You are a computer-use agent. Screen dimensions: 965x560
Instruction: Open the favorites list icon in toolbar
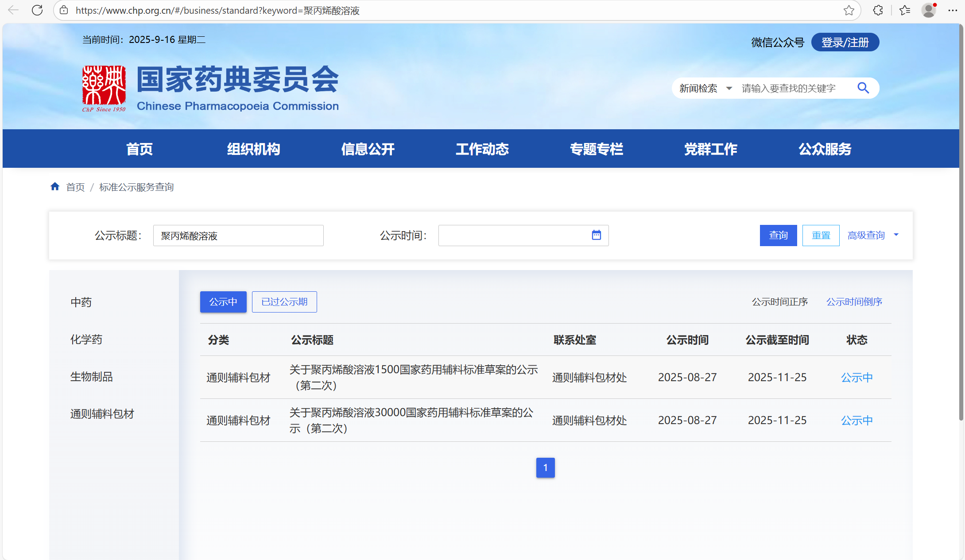(x=904, y=10)
